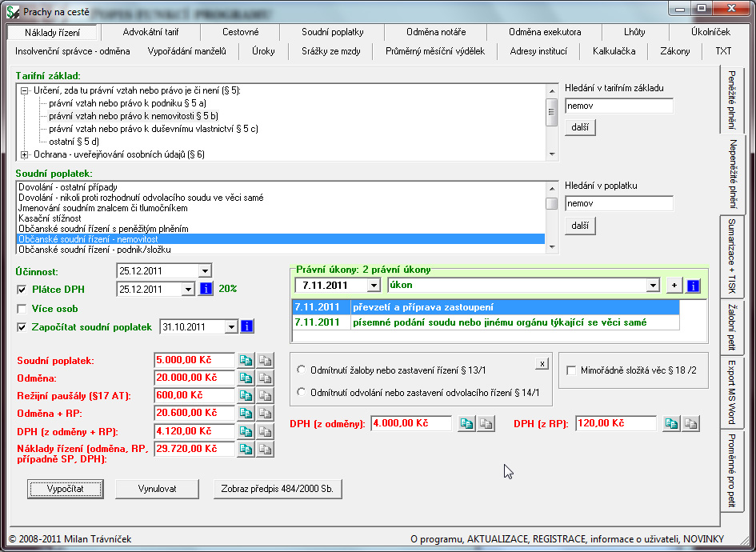
Task: Uncheck the Plátce DPH checkbox
Action: 22,290
